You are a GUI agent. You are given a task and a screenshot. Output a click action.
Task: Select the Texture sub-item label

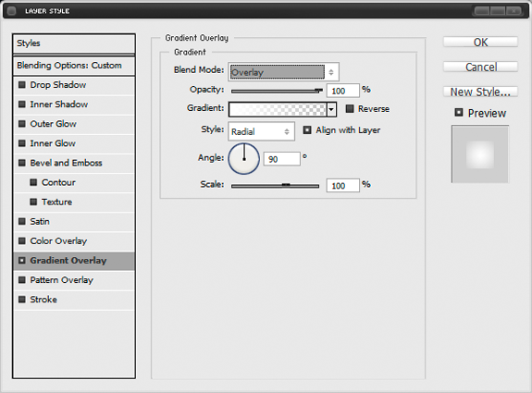(x=57, y=203)
